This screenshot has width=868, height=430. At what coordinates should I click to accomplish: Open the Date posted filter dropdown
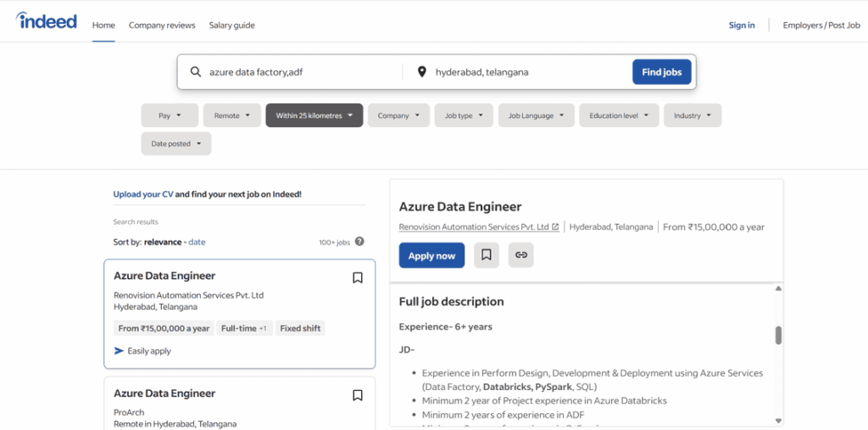coord(176,143)
